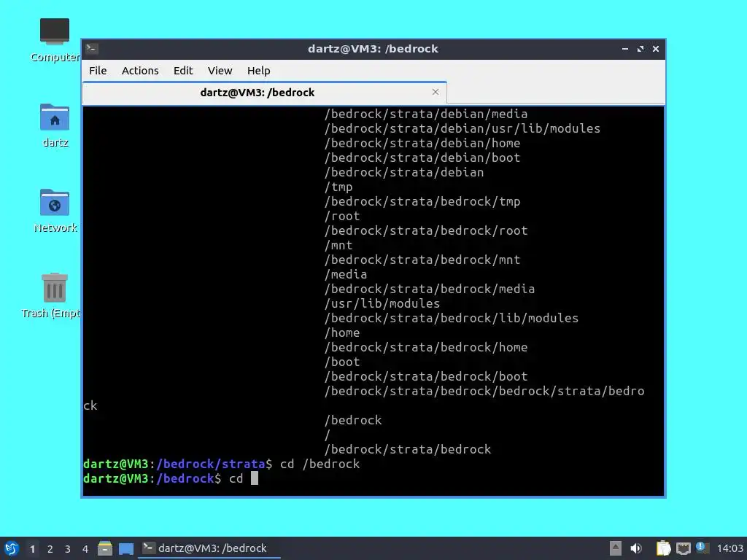The height and width of the screenshot is (560, 747).
Task: Click the "/bedrock/strata/bedrock/mnt" line
Action: (x=422, y=260)
